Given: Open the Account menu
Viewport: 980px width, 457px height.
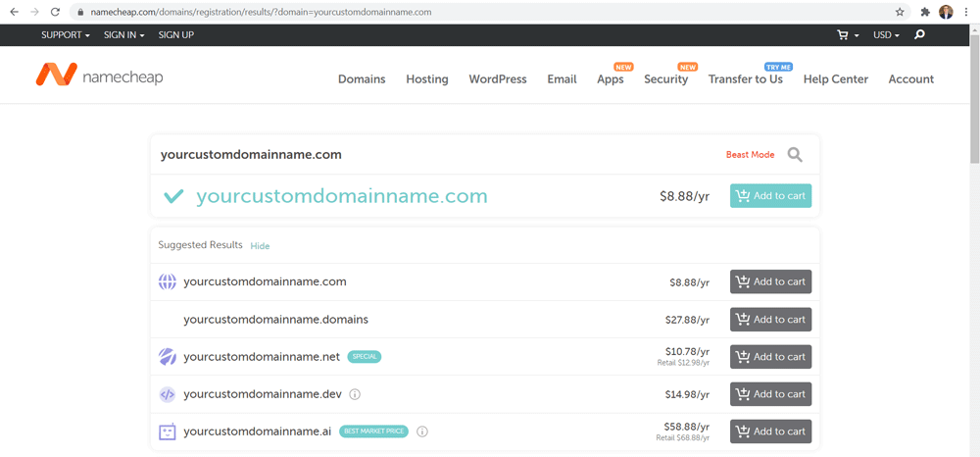Looking at the screenshot, I should [x=911, y=79].
